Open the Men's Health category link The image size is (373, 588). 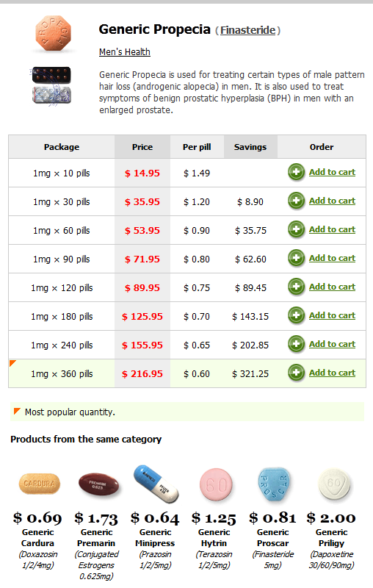[125, 51]
